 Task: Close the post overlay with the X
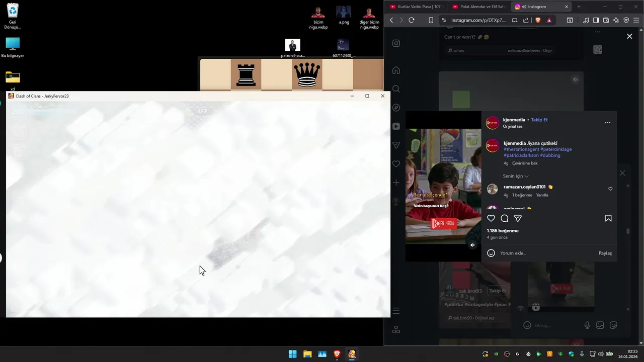point(629,36)
